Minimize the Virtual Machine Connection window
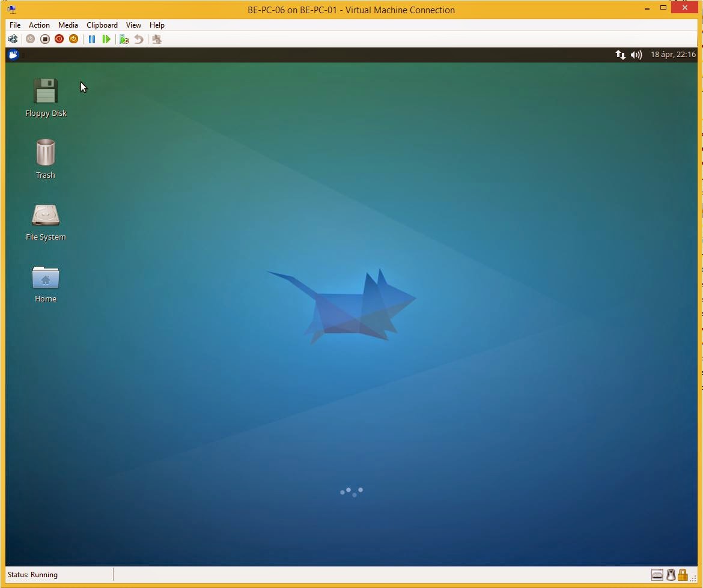Viewport: 703px width, 588px height. (647, 8)
